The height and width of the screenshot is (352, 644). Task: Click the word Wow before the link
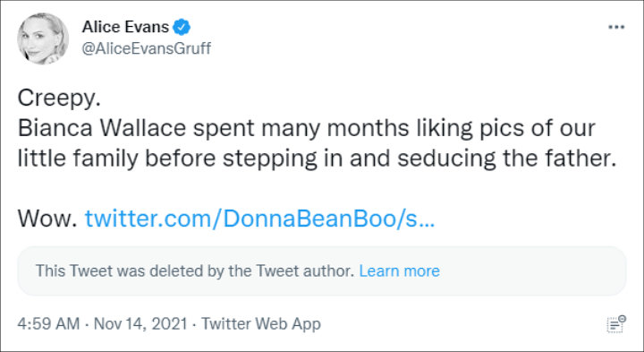(47, 219)
